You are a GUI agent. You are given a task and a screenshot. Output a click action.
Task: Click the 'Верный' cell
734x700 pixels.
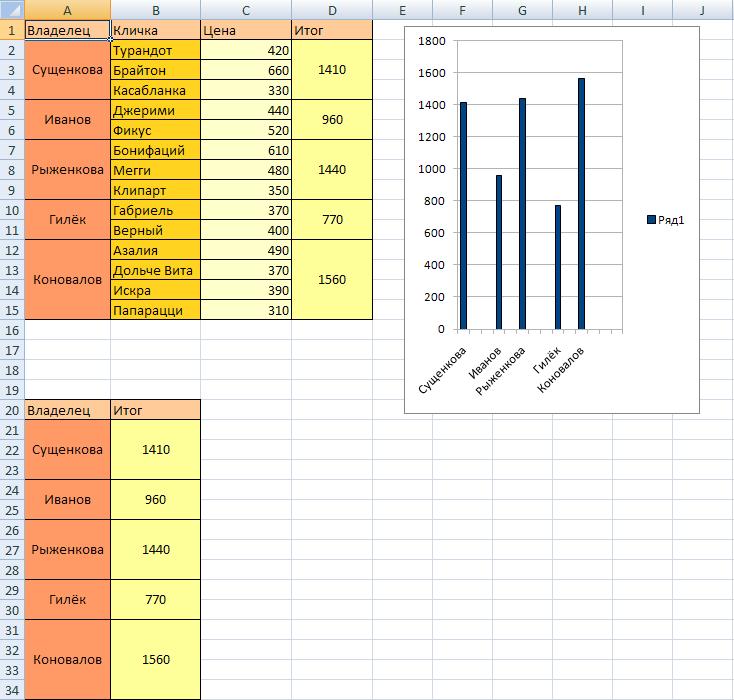point(156,230)
